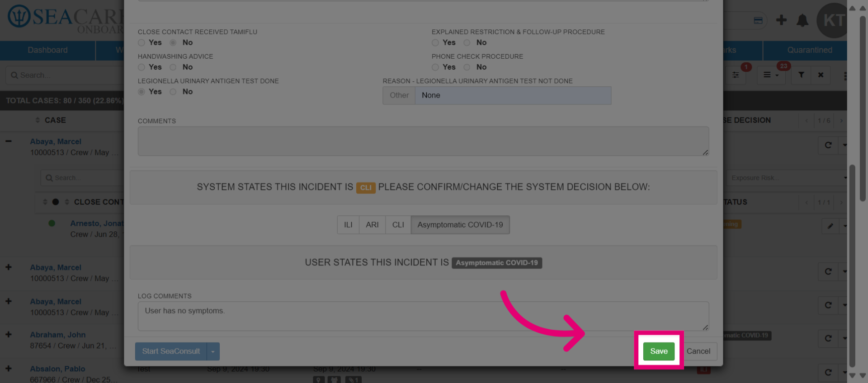Open the Exposure Risk dropdown
The width and height of the screenshot is (868, 383).
787,178
